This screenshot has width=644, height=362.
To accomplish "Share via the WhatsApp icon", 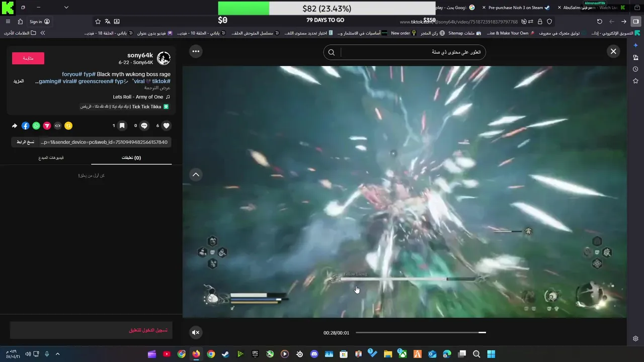I will pos(36,126).
